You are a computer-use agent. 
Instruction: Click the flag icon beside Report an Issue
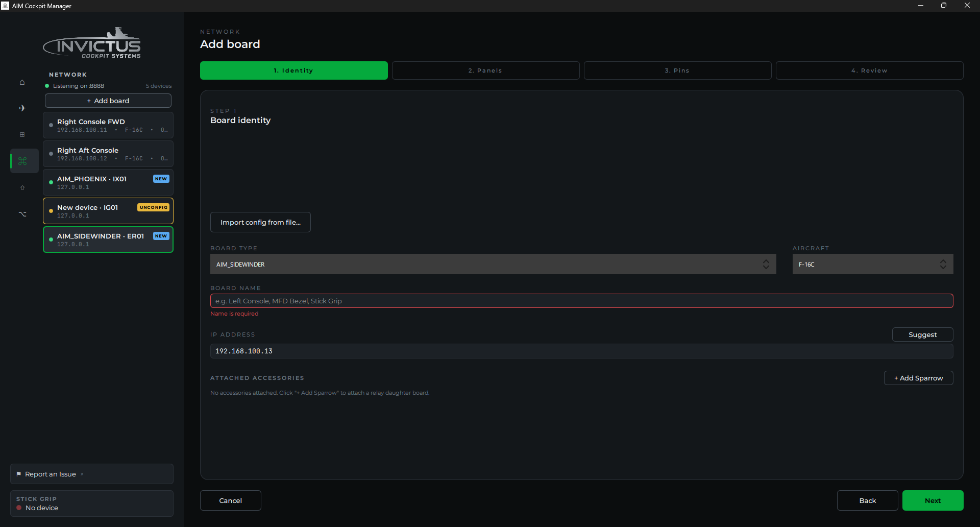tap(19, 474)
